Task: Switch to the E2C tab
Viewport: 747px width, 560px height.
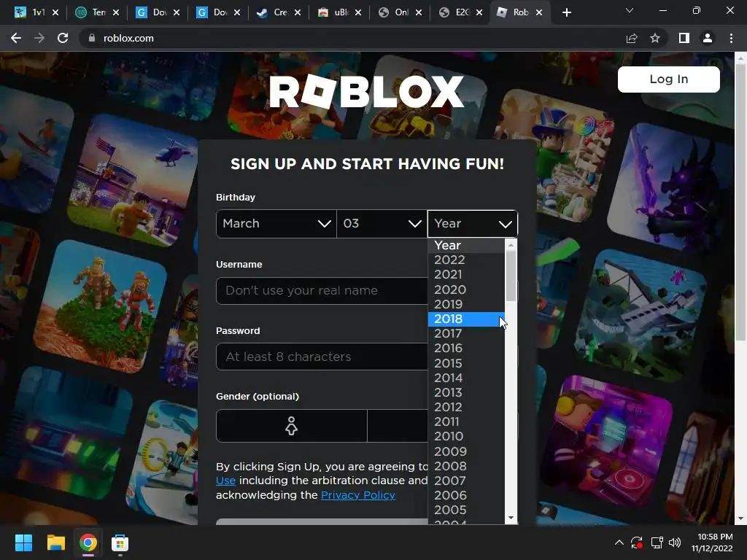Action: pos(454,12)
